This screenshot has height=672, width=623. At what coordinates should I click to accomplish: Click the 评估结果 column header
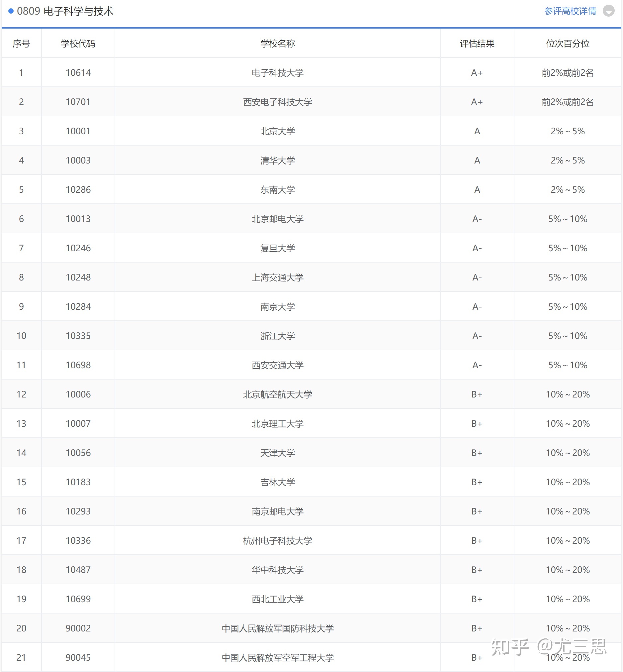point(477,44)
